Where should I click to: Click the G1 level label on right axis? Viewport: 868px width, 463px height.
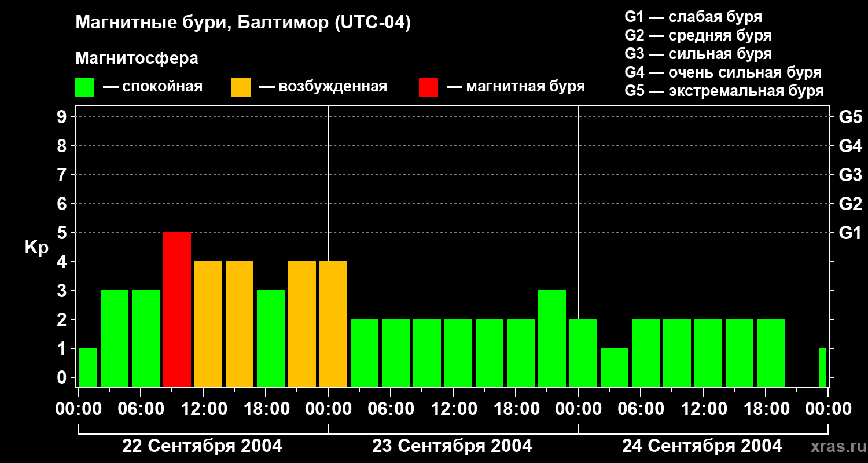pos(850,233)
